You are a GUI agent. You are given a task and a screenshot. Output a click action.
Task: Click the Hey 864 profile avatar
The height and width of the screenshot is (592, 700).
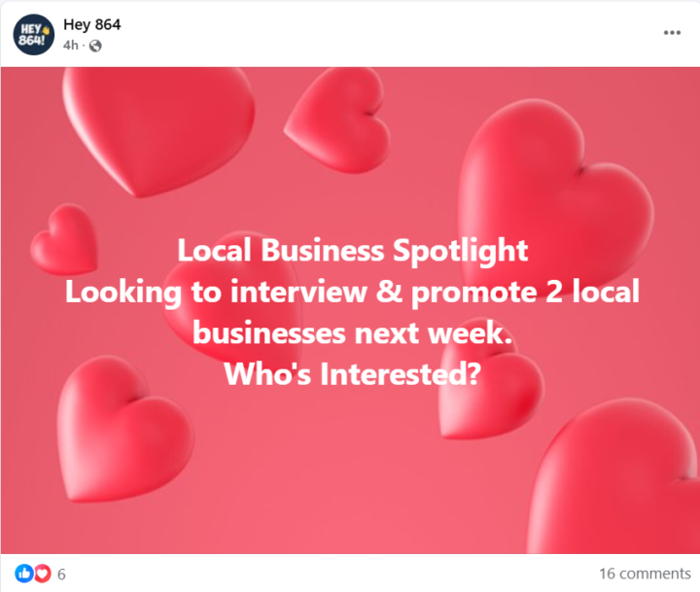point(33,34)
